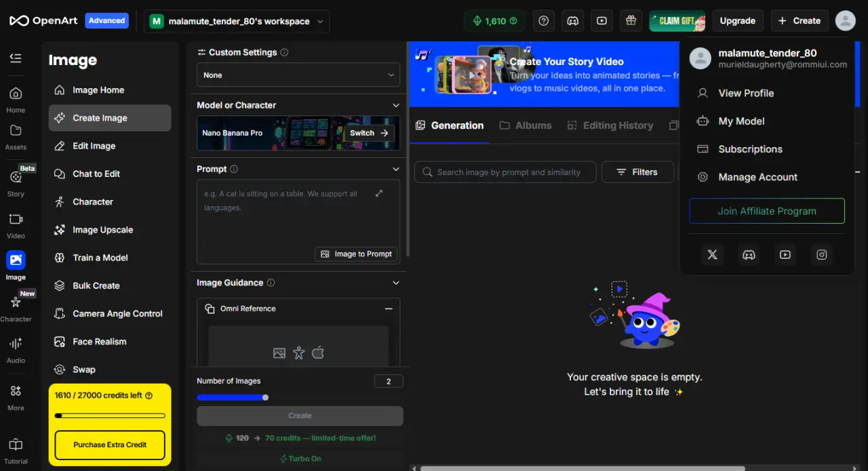Click the Switch model button

[369, 133]
